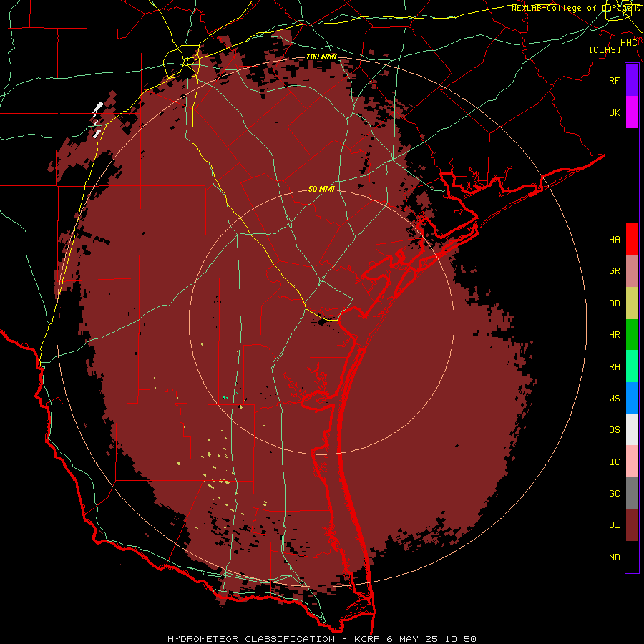Click the BD legend label

615,303
